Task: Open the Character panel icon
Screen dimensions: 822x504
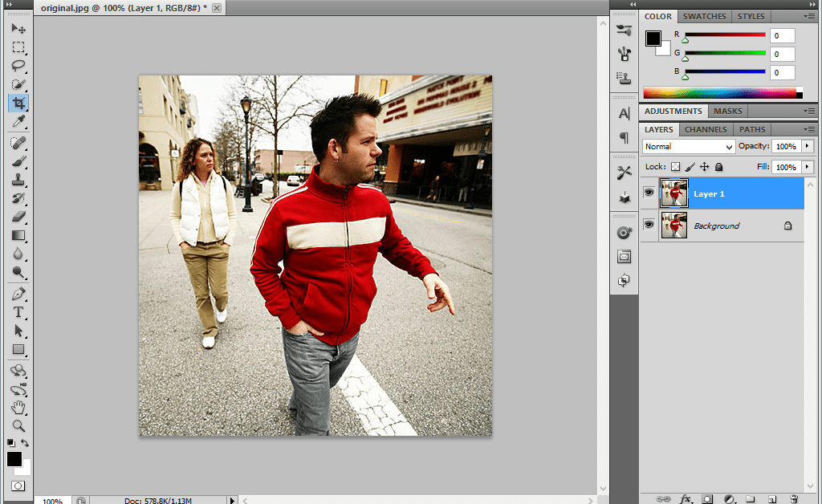Action: (x=624, y=113)
